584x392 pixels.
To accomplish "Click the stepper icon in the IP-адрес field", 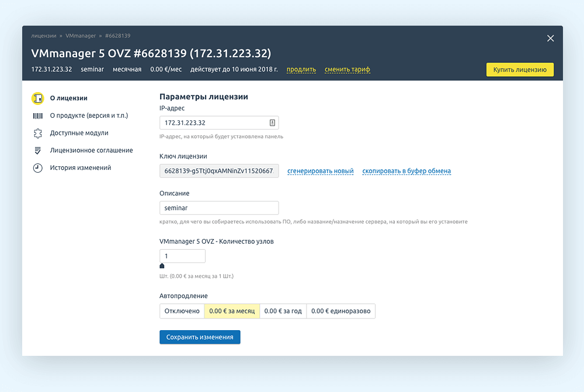I will pyautogui.click(x=272, y=123).
